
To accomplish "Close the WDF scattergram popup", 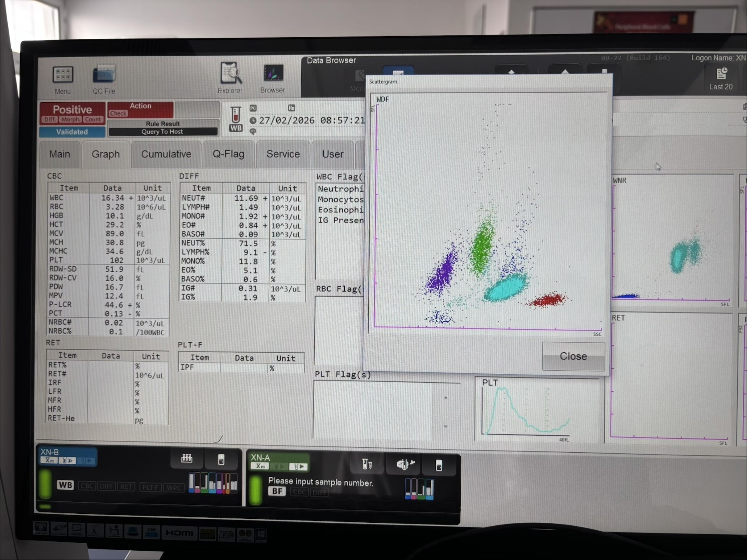I will pyautogui.click(x=573, y=356).
